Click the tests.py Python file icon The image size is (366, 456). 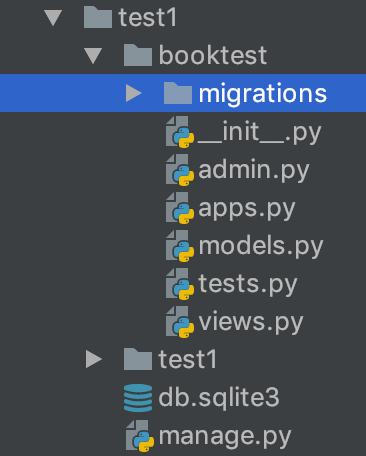180,284
